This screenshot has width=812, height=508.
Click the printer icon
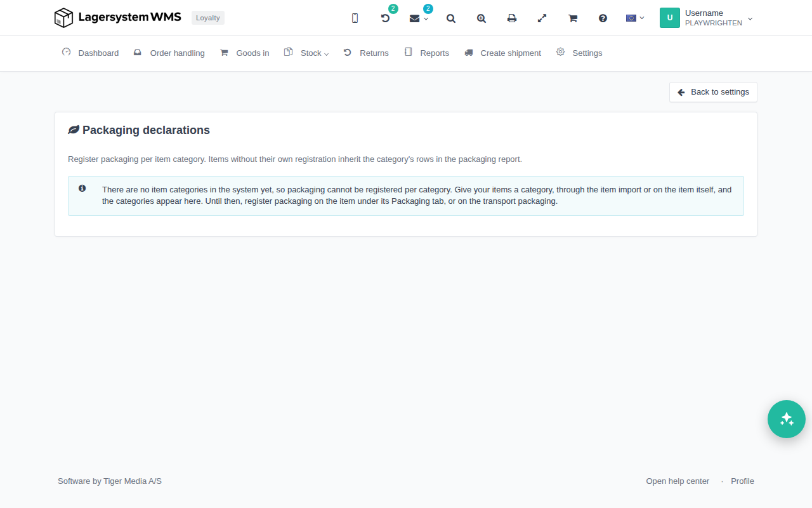point(512,18)
